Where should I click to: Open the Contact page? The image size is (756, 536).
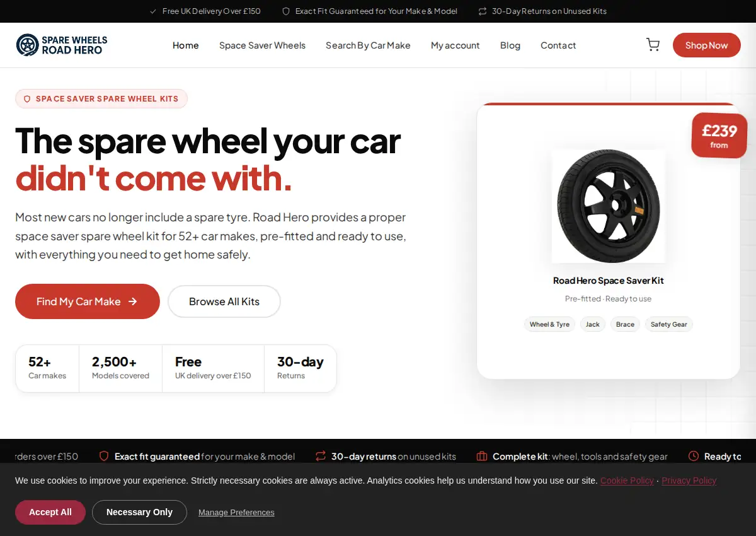tap(558, 45)
